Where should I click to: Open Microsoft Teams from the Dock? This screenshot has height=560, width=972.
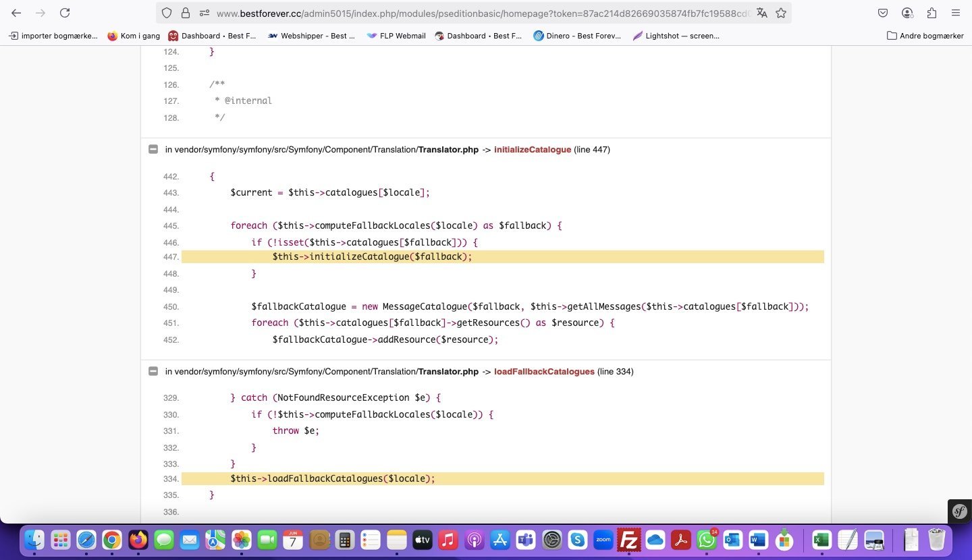526,540
